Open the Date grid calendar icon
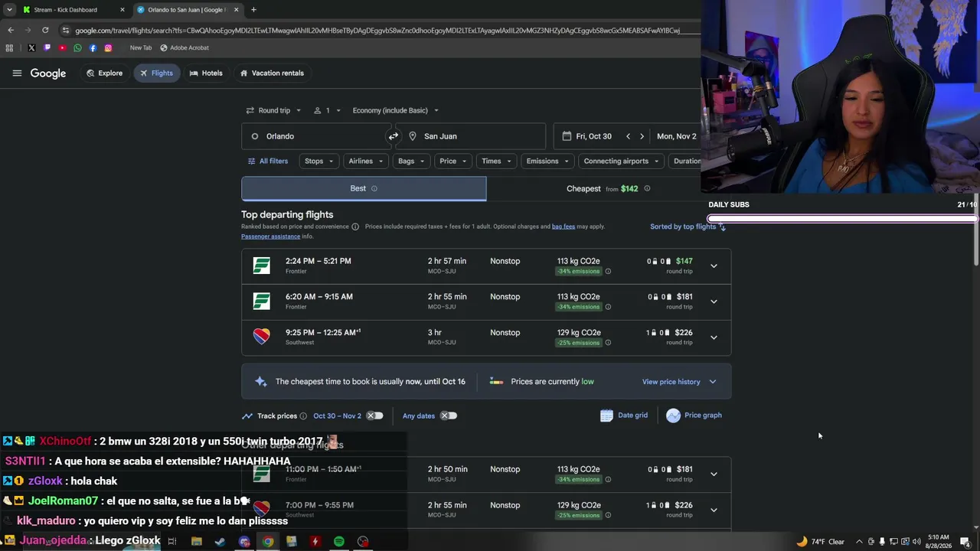Screen dimensions: 980x551 [x=606, y=416]
